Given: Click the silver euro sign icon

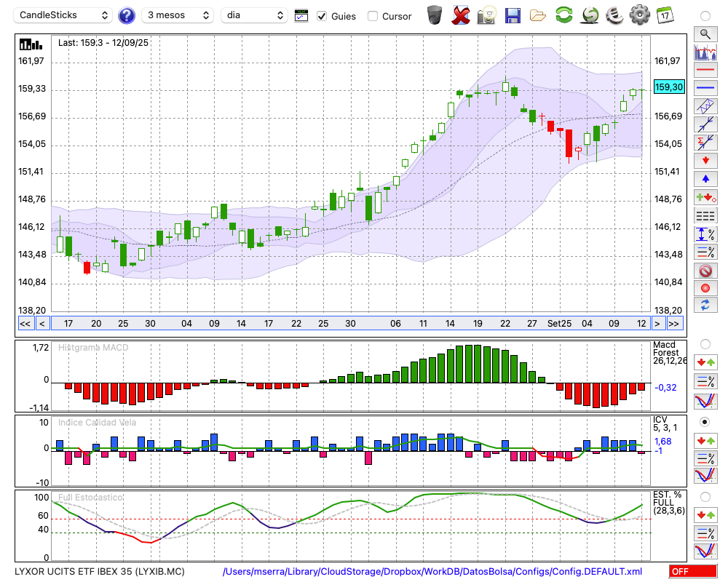Looking at the screenshot, I should 614,15.
